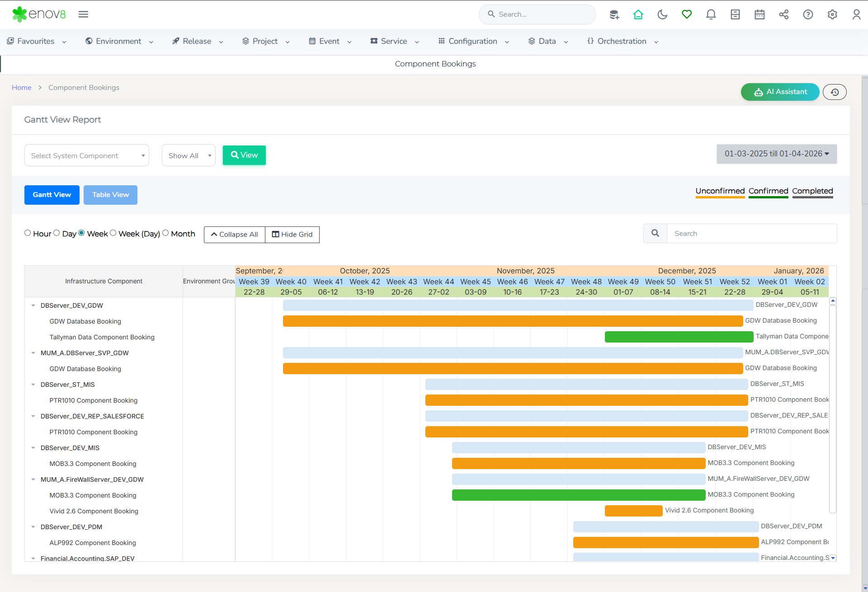The image size is (868, 592).
Task: Toggle dark mode moon icon
Action: click(662, 14)
